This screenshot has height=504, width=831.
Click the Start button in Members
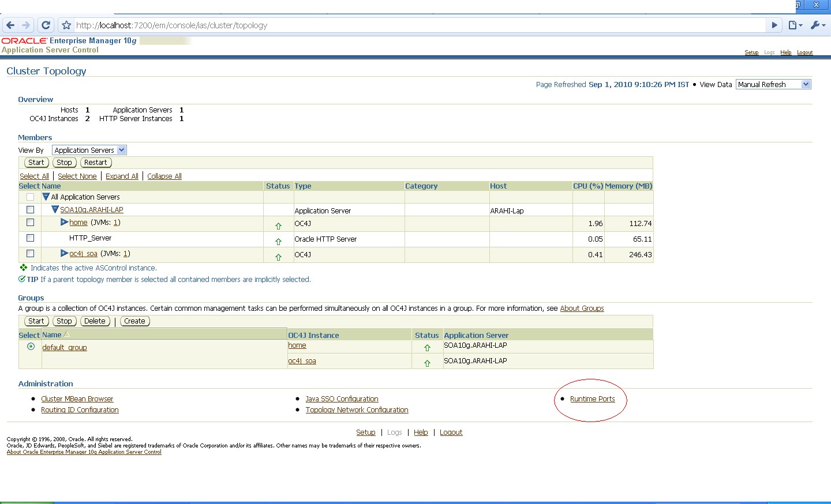point(36,163)
